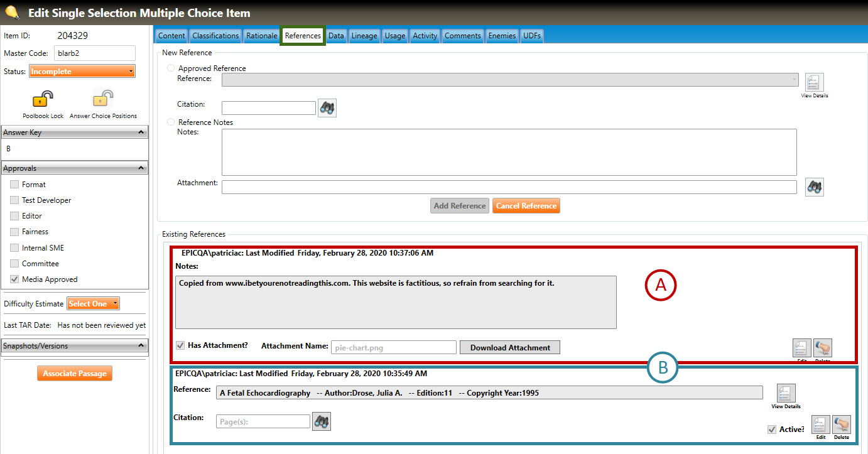Edit the reference with pie-chart.png attachment

pos(802,347)
